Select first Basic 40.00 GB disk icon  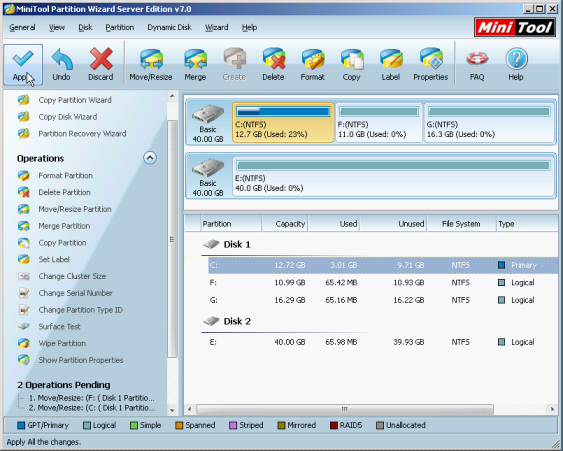[208, 123]
